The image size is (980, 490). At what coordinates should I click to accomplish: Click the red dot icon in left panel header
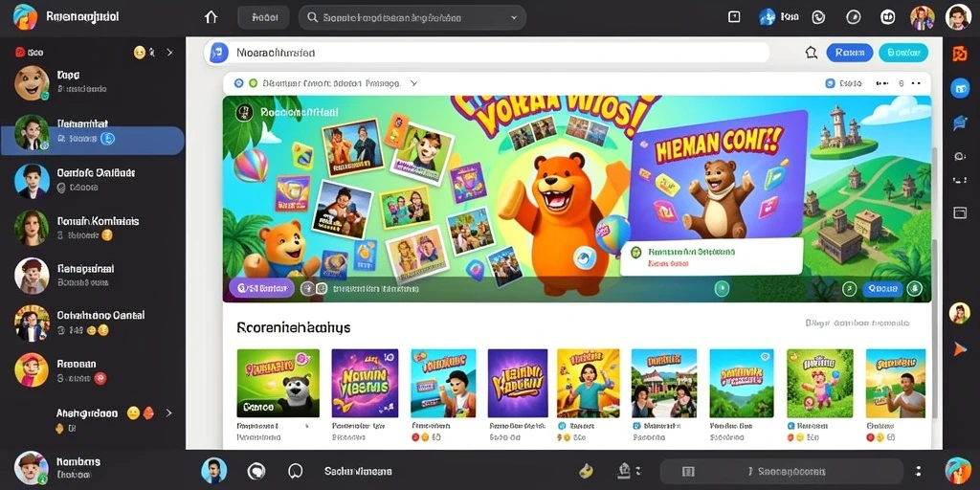coord(19,53)
